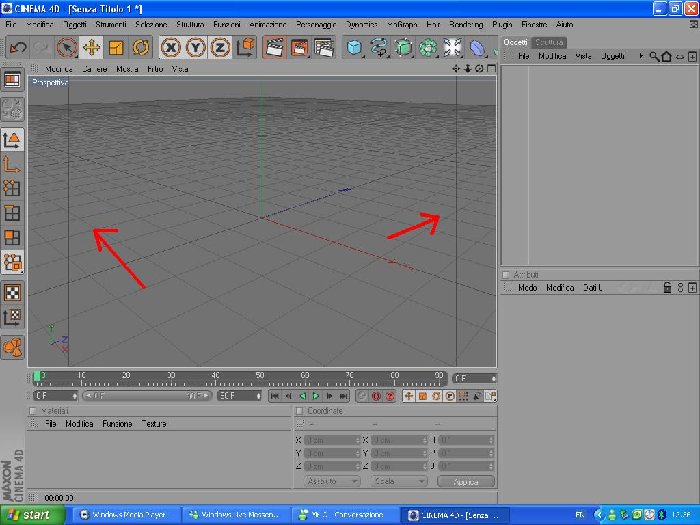Click viewport rotate camera icon

479,69
